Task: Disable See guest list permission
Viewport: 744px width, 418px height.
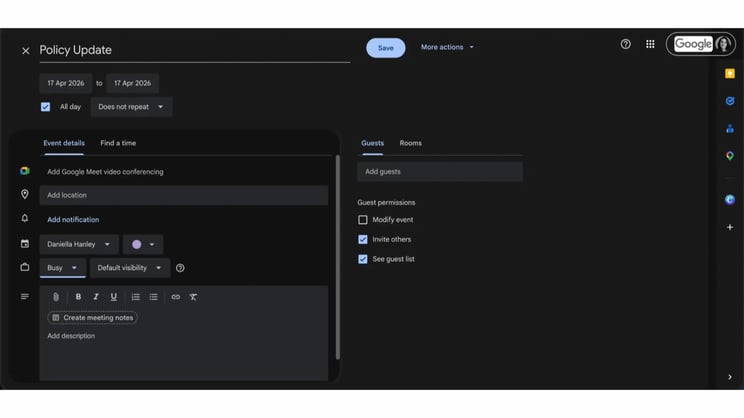Action: coord(363,259)
